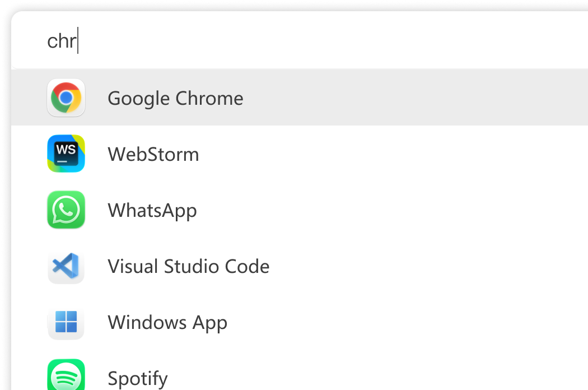Select the Visual Studio Code label
The height and width of the screenshot is (390, 588).
pyautogui.click(x=188, y=267)
